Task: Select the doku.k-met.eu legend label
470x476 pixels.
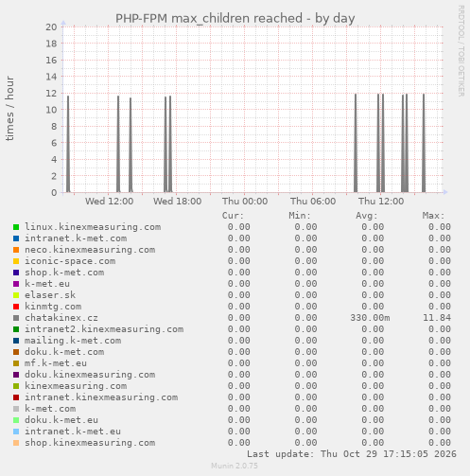Action: pos(61,420)
